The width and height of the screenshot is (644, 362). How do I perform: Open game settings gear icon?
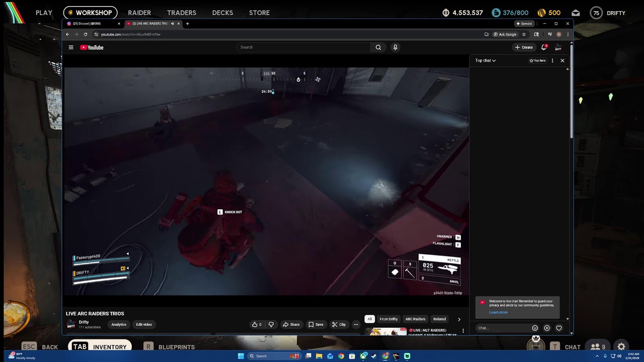coord(621,347)
